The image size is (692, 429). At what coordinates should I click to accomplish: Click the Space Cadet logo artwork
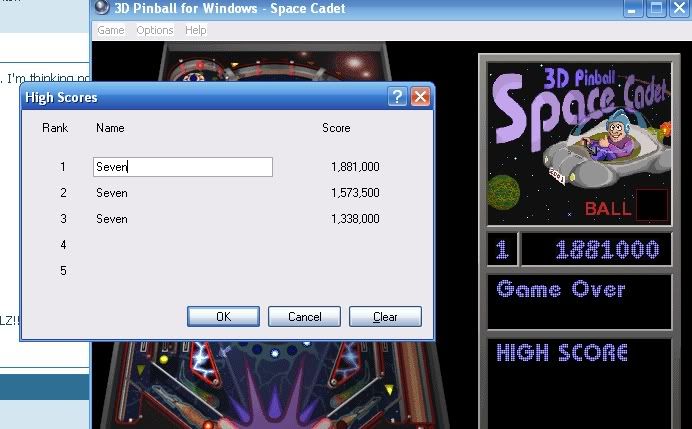pos(580,143)
